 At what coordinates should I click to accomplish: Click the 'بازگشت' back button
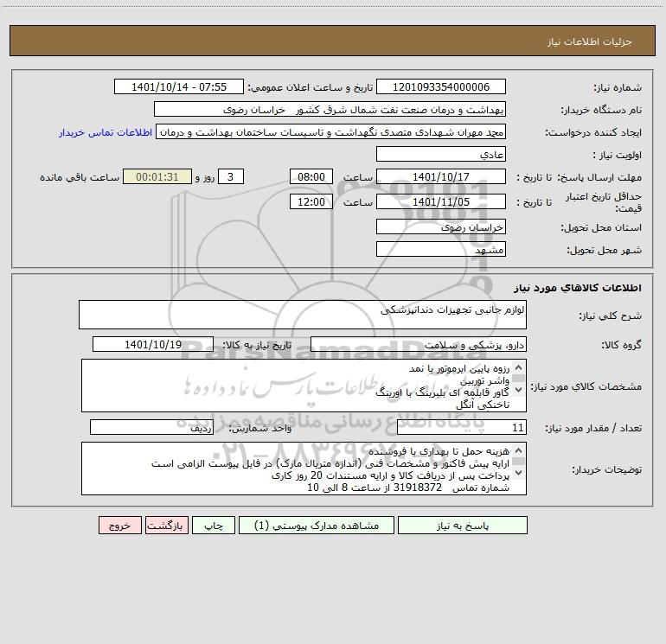(x=166, y=525)
